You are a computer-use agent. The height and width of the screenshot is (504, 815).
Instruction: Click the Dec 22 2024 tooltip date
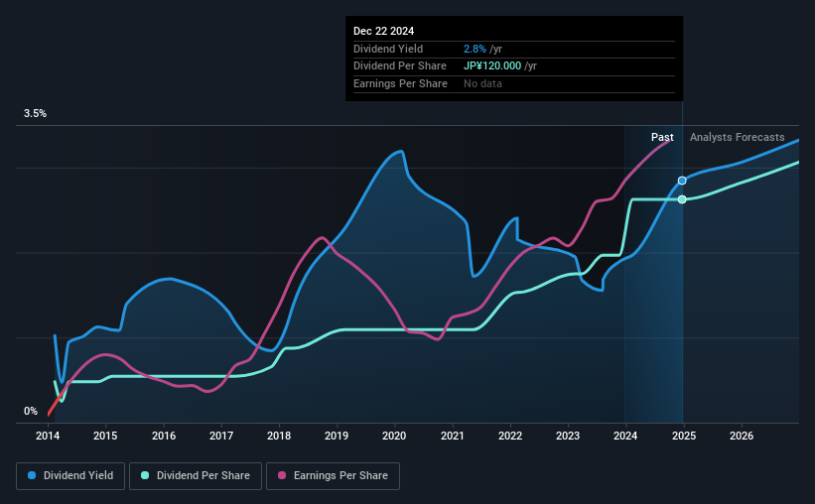point(383,31)
